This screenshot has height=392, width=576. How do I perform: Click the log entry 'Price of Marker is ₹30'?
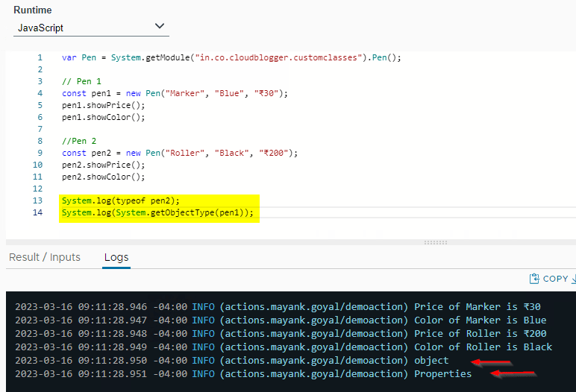pyautogui.click(x=478, y=306)
